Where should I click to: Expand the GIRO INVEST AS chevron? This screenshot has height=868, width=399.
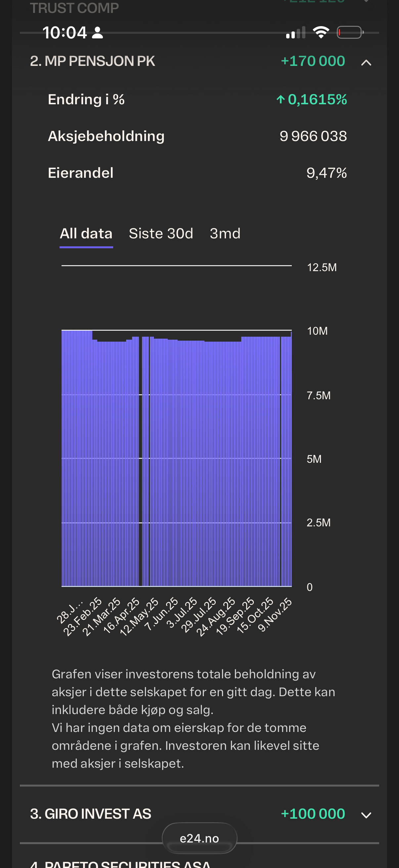[x=366, y=815]
